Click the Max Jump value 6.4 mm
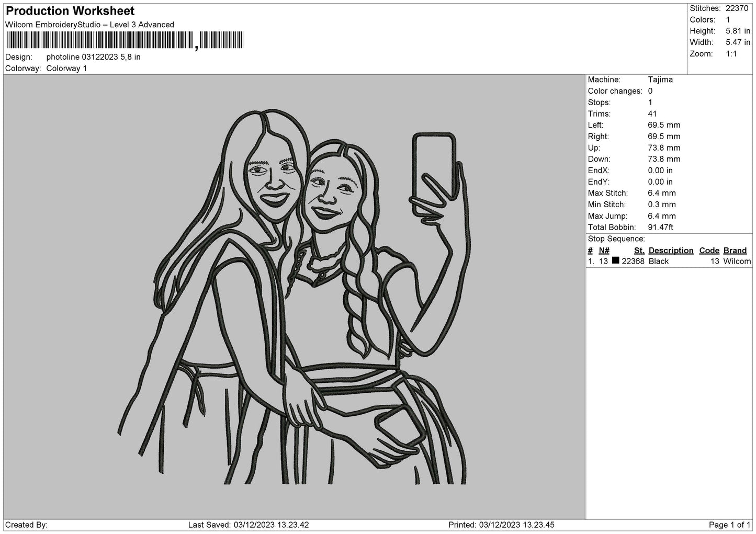 (x=662, y=216)
